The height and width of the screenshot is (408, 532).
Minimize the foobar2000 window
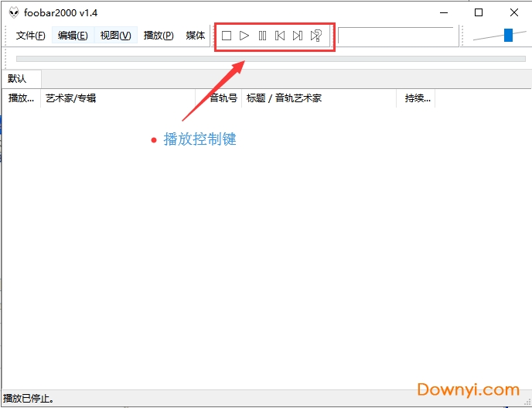pyautogui.click(x=444, y=13)
